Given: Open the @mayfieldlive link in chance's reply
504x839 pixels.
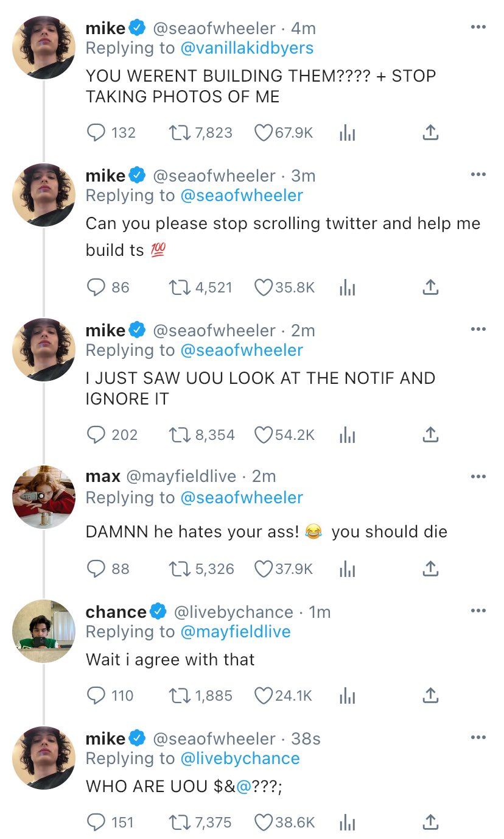Looking at the screenshot, I should click(x=236, y=631).
